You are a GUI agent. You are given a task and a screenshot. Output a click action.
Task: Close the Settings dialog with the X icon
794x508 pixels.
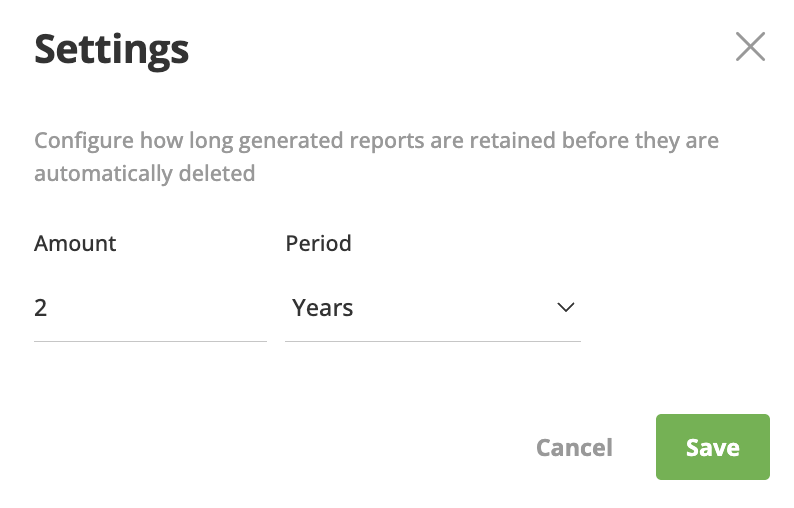[750, 47]
